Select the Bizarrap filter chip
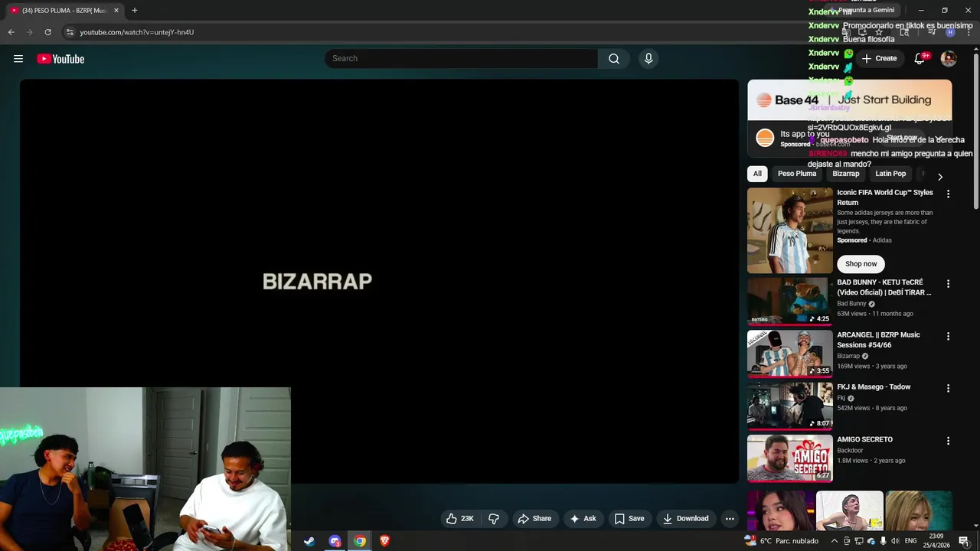The width and height of the screenshot is (980, 551). coord(846,174)
